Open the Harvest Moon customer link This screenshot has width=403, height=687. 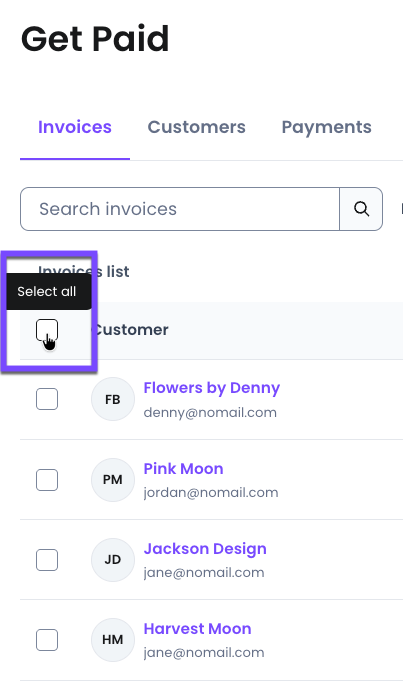(198, 629)
